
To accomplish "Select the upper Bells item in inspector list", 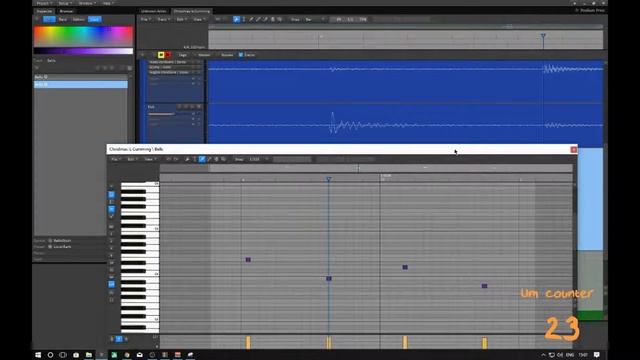I will [x=80, y=77].
